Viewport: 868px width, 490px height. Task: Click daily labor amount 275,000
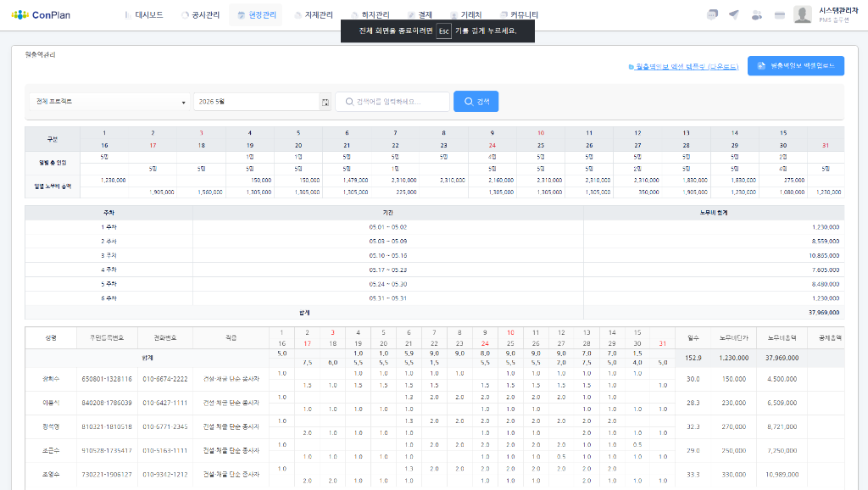point(794,181)
